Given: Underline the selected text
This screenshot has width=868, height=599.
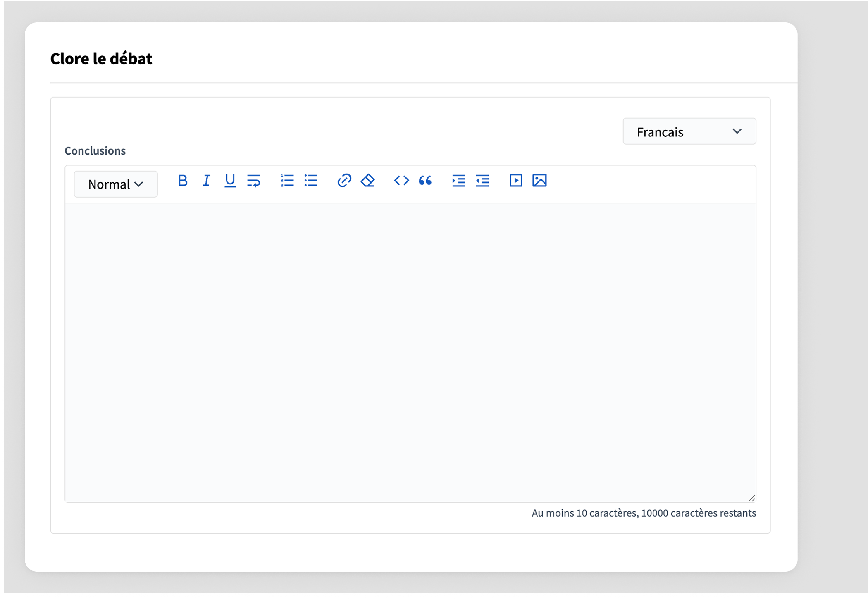Looking at the screenshot, I should [230, 181].
